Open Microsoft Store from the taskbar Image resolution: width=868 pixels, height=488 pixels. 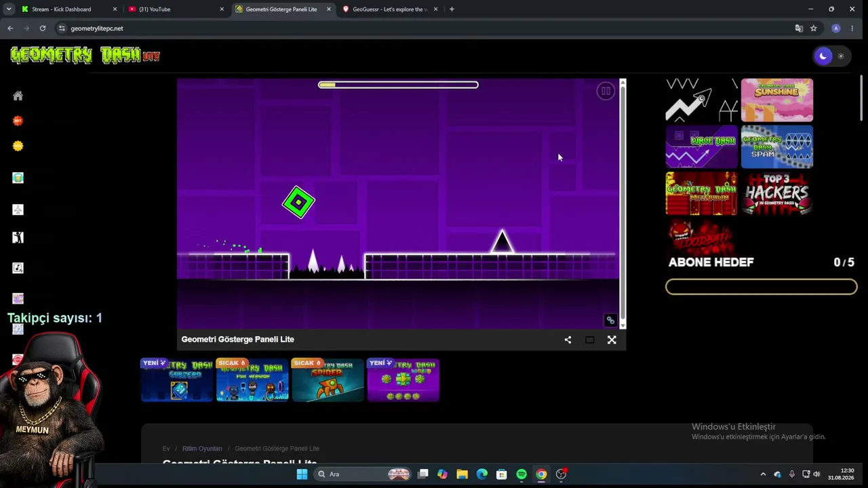[x=501, y=474]
